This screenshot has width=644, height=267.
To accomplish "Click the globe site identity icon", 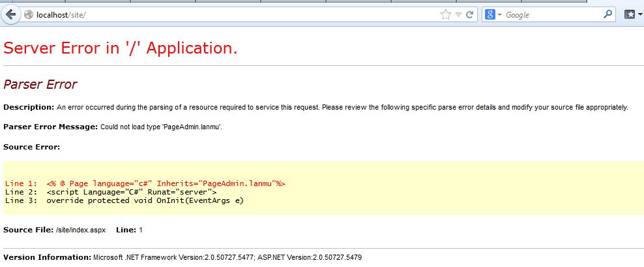I will [x=29, y=14].
